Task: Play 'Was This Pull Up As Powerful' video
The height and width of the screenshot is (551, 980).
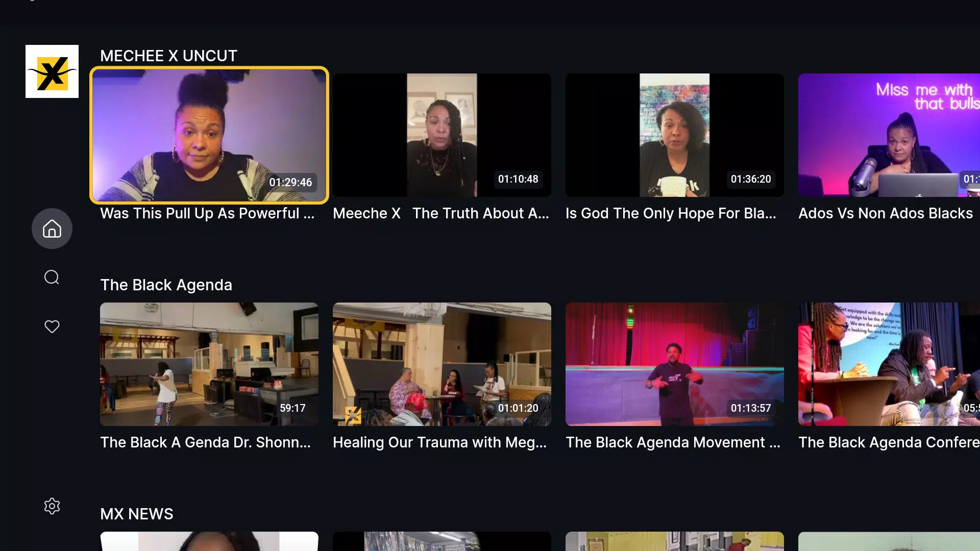Action: tap(209, 135)
